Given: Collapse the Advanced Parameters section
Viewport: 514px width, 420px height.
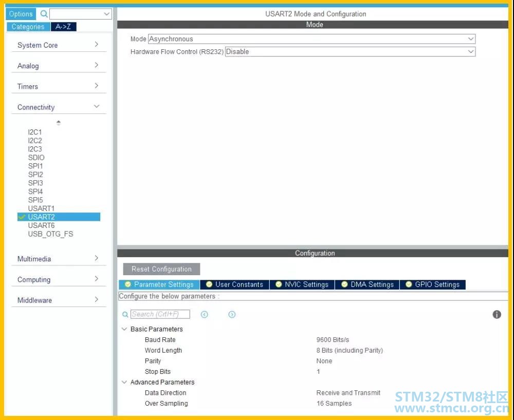Looking at the screenshot, I should tap(124, 382).
